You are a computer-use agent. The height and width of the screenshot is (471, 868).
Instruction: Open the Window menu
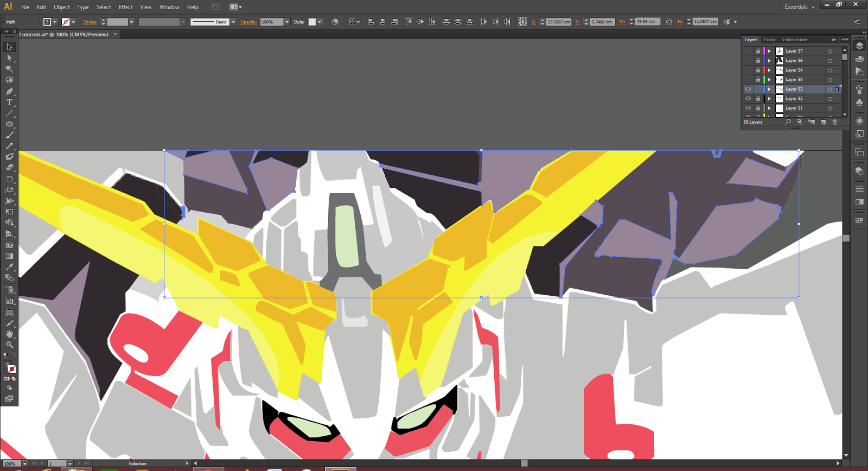point(169,7)
